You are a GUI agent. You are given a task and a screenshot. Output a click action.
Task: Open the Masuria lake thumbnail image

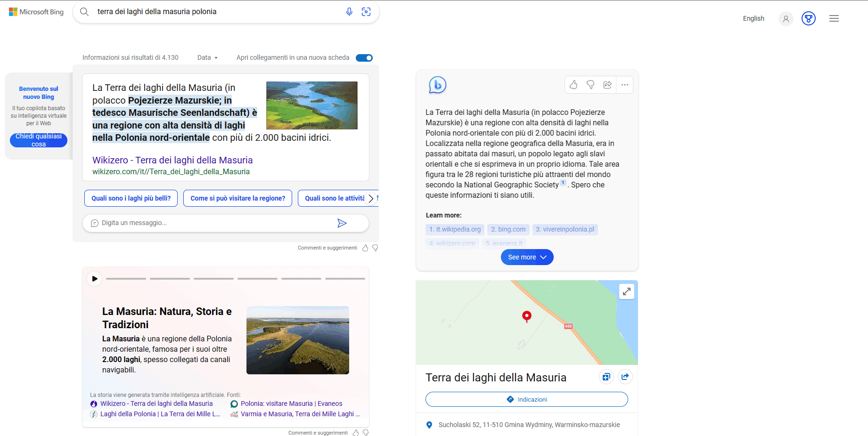click(x=312, y=105)
